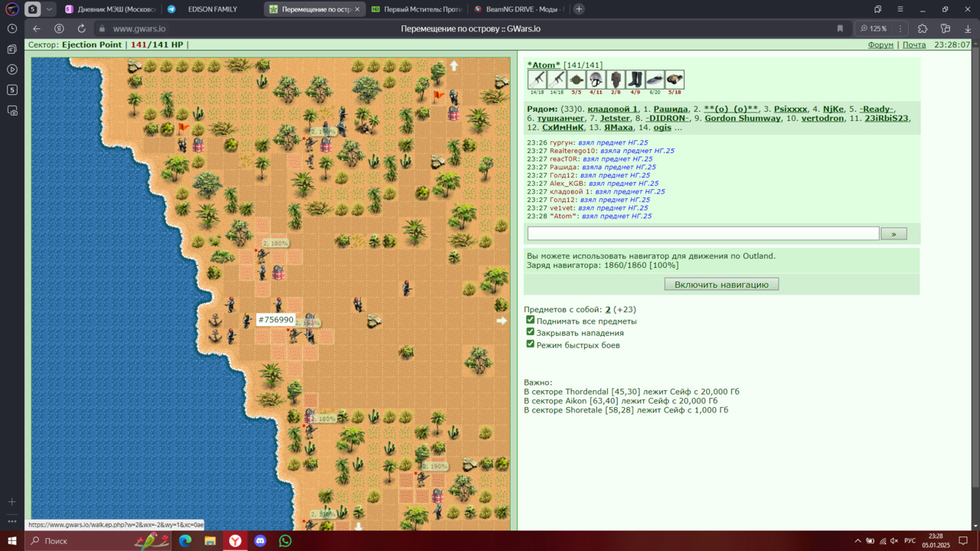Open File Explorer from the taskbar
This screenshot has width=980, height=551.
(x=210, y=540)
